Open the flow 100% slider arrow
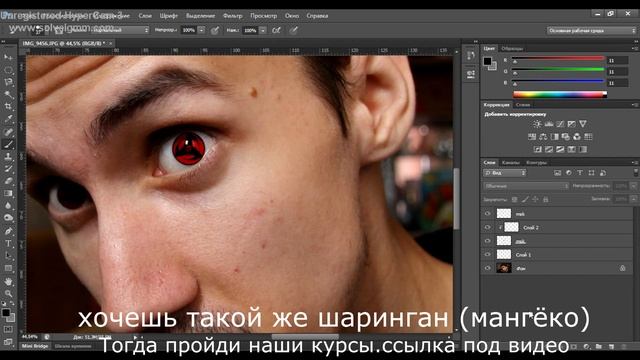Viewport: 640px width, 360px height. (263, 30)
